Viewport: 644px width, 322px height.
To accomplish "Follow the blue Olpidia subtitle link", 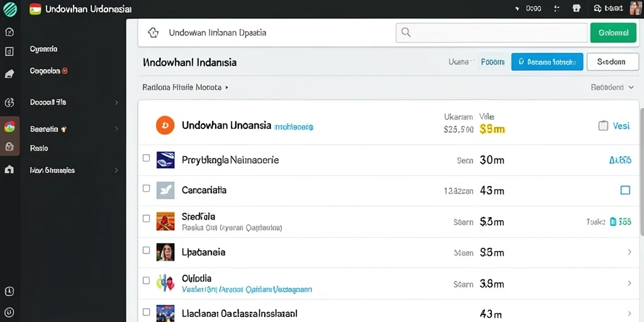I will 247,289.
